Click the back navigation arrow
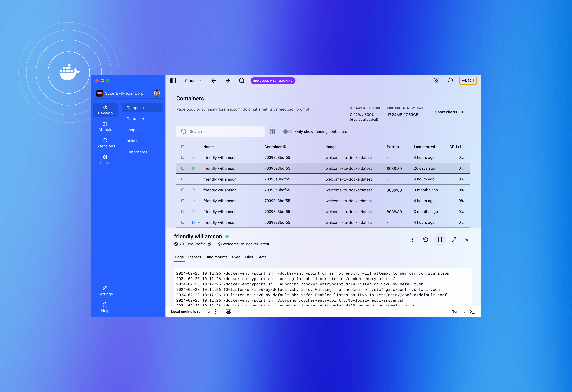572x392 pixels. pyautogui.click(x=213, y=81)
